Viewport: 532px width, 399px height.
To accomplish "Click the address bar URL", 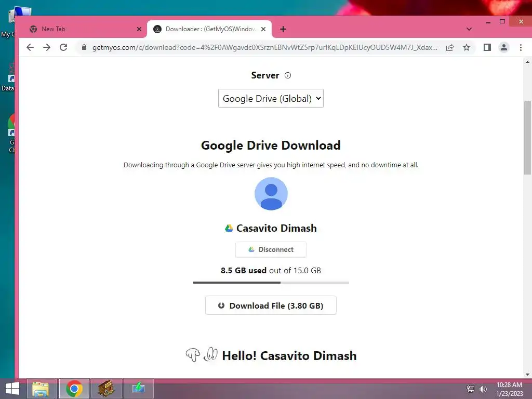I will pos(264,47).
